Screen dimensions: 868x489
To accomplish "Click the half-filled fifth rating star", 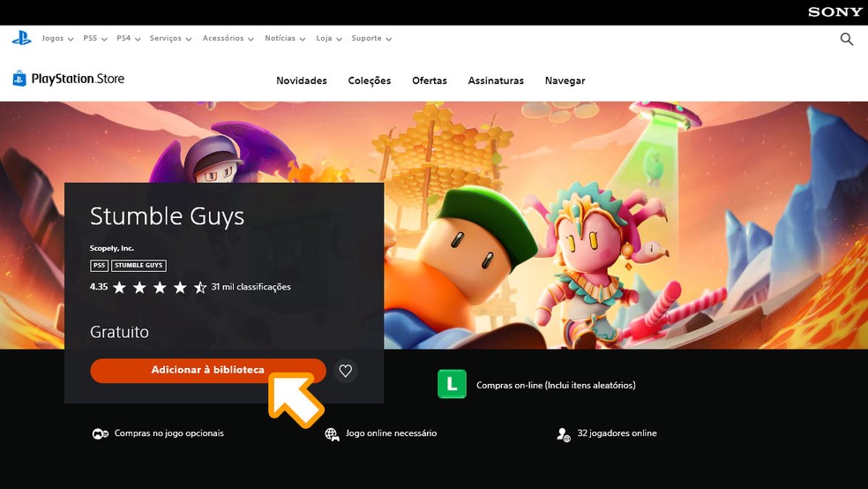I will click(x=200, y=288).
